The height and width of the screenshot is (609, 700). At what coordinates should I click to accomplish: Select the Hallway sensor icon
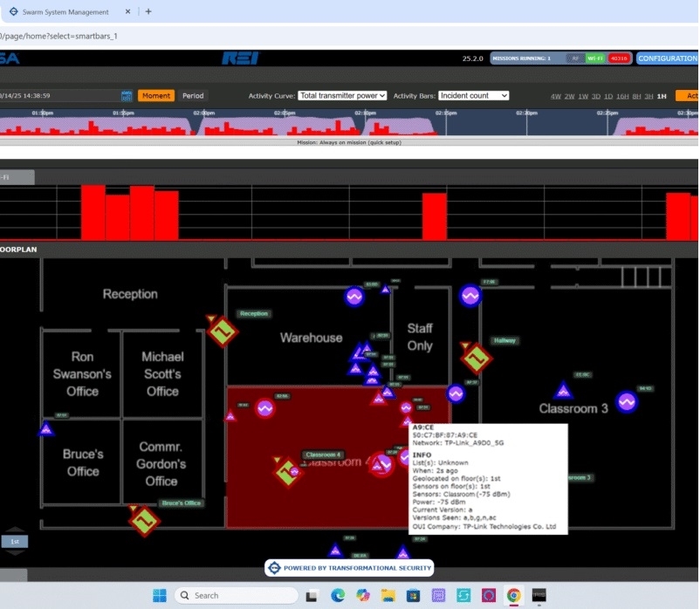(x=476, y=358)
